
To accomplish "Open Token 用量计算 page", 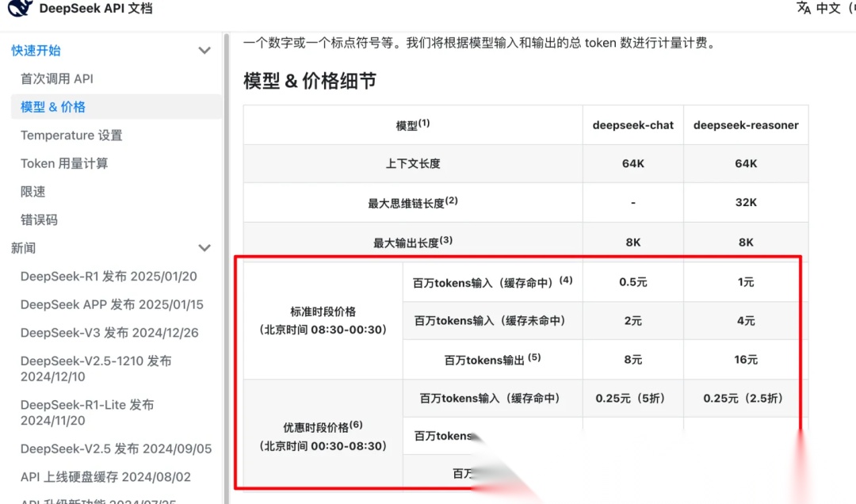I will [x=64, y=163].
